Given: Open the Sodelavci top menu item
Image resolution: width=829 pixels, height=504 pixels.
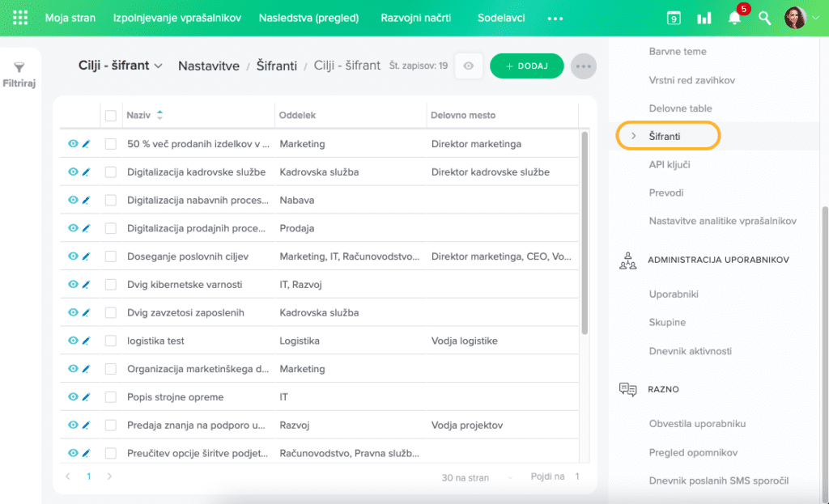Looking at the screenshot, I should tap(501, 18).
